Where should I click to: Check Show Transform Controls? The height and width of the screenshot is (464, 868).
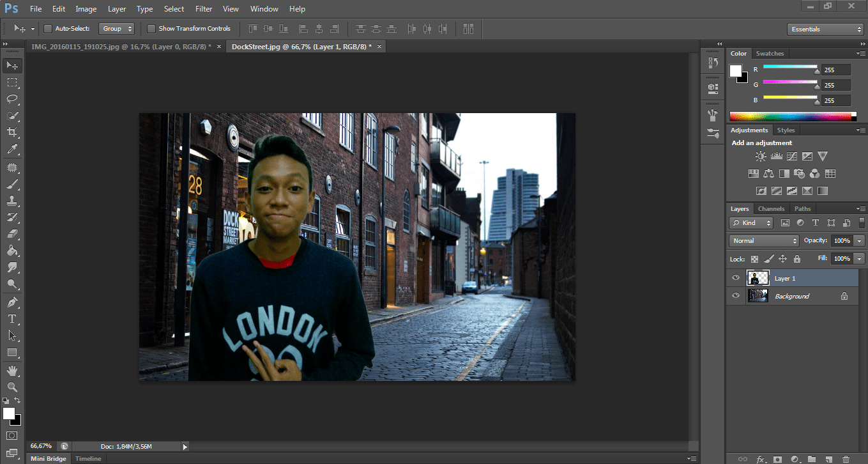pyautogui.click(x=151, y=29)
